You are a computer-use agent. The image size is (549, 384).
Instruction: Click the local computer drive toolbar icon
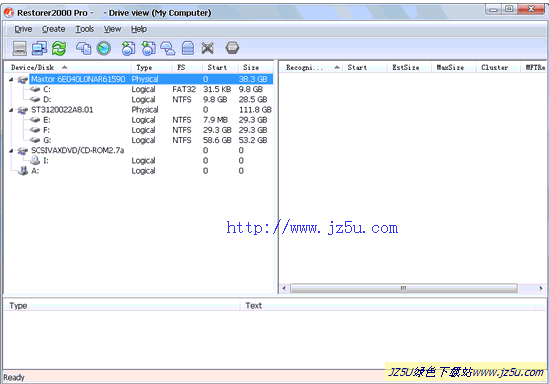click(20, 48)
